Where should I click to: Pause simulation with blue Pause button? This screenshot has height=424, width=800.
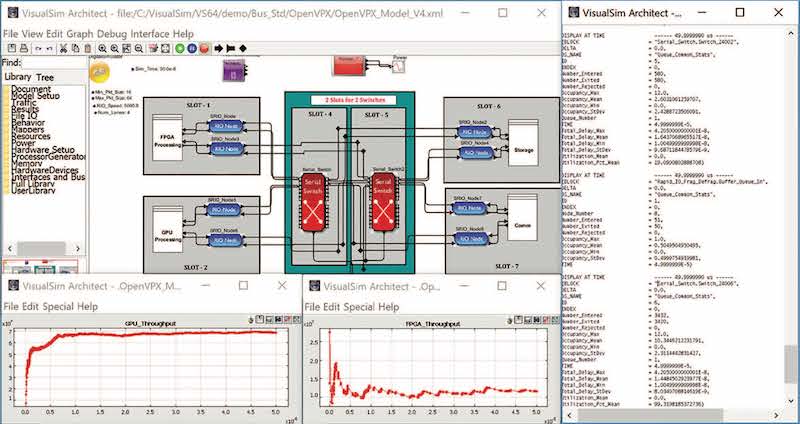[x=192, y=48]
